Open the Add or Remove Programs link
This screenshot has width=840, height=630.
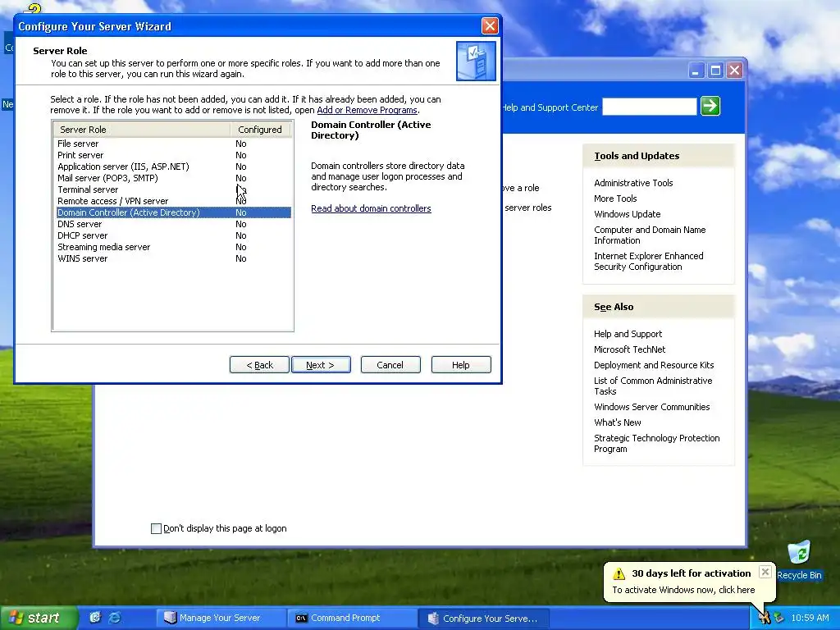point(367,110)
